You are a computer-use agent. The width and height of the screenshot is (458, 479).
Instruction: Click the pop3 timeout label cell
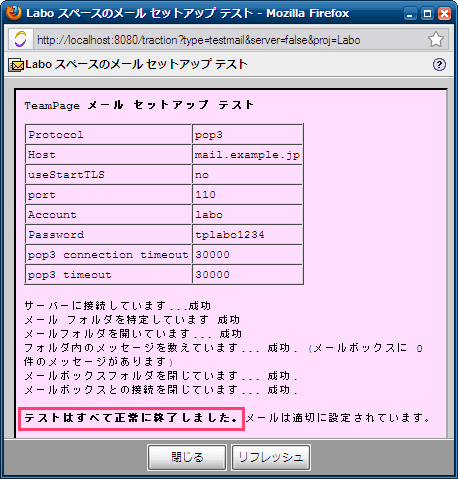coord(108,275)
